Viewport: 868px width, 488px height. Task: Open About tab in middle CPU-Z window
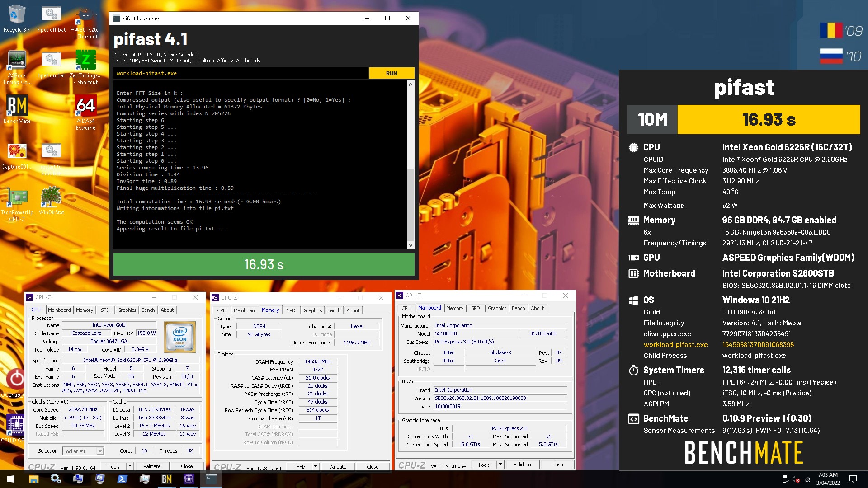coord(353,310)
